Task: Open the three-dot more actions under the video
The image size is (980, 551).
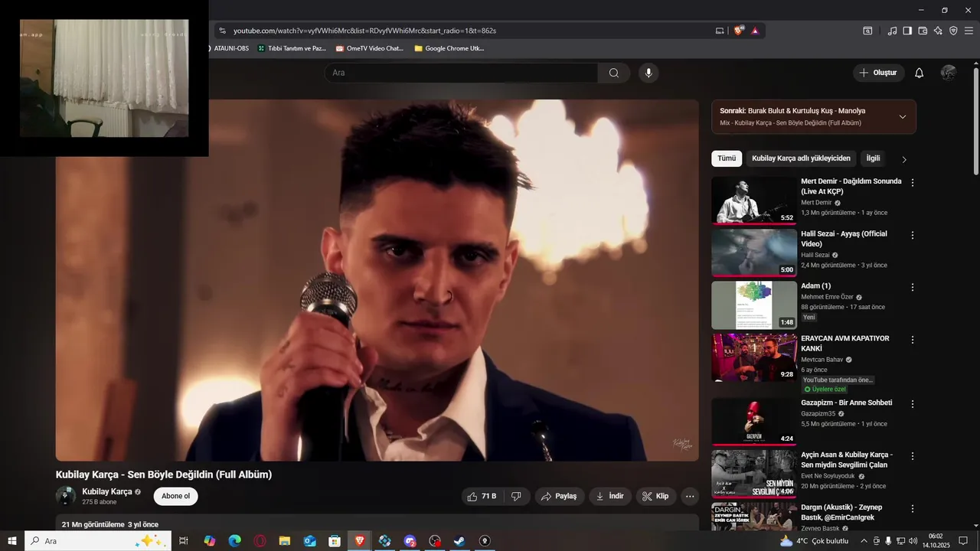Action: coord(690,496)
